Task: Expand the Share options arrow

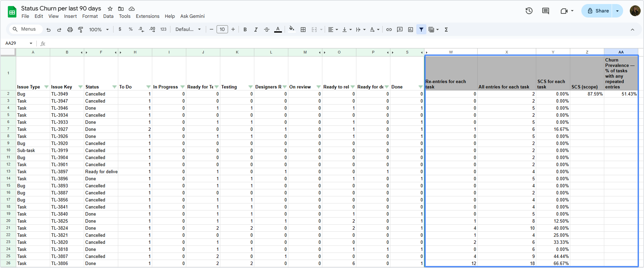Action: pos(617,11)
